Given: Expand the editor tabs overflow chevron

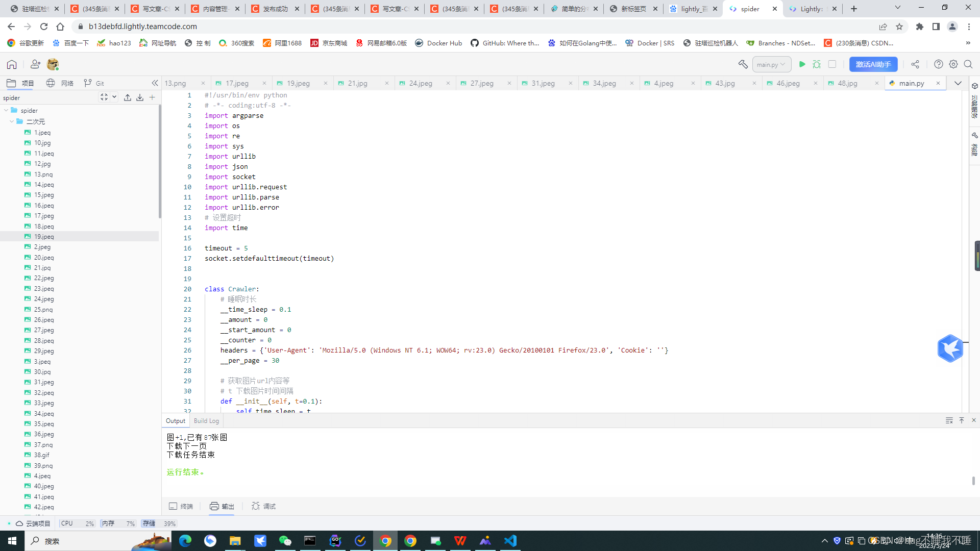Looking at the screenshot, I should point(958,83).
